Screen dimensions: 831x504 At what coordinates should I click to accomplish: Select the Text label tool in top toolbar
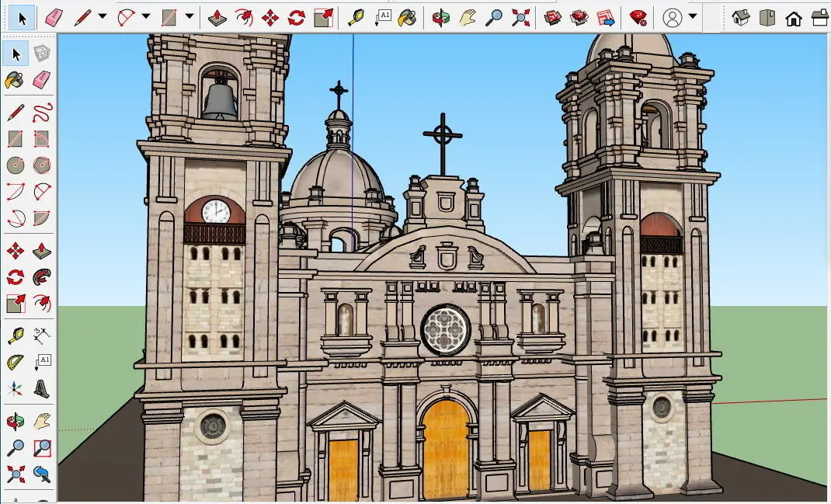pos(383,18)
